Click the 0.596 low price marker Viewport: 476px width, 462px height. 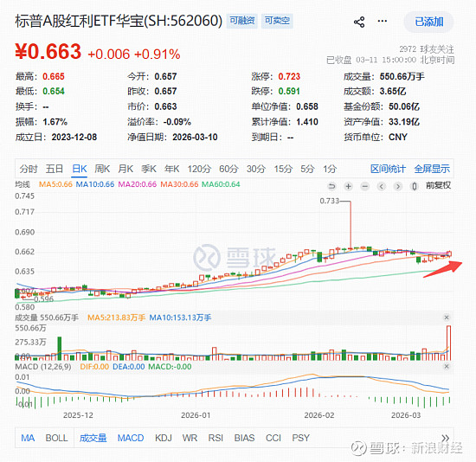44,299
